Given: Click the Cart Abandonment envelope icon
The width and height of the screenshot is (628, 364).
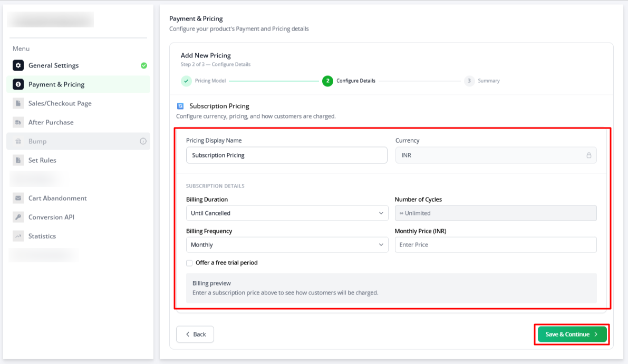Looking at the screenshot, I should click(x=18, y=198).
